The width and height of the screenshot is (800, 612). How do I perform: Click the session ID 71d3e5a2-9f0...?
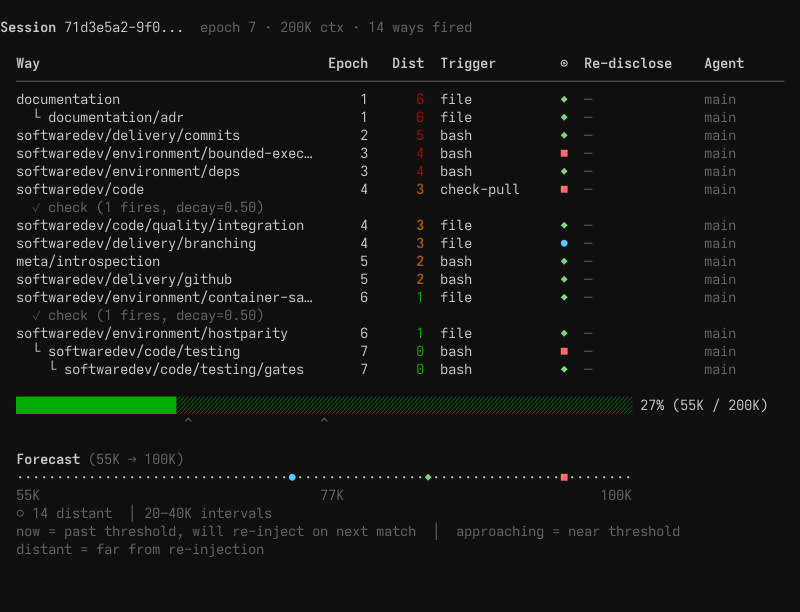coord(123,28)
